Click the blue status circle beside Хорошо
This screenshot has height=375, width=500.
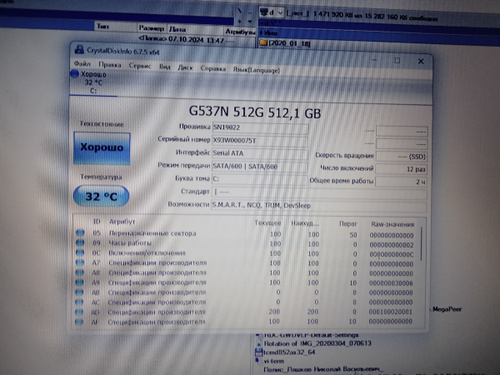pyautogui.click(x=75, y=74)
